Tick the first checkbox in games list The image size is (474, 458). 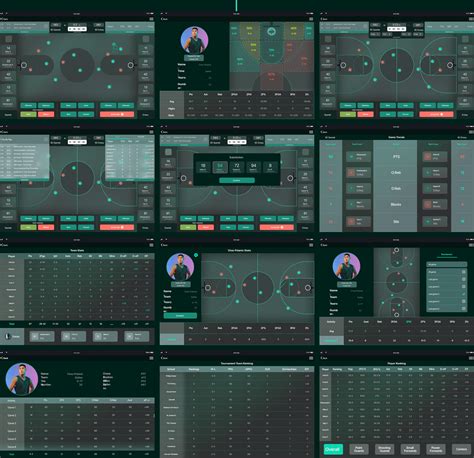click(464, 272)
